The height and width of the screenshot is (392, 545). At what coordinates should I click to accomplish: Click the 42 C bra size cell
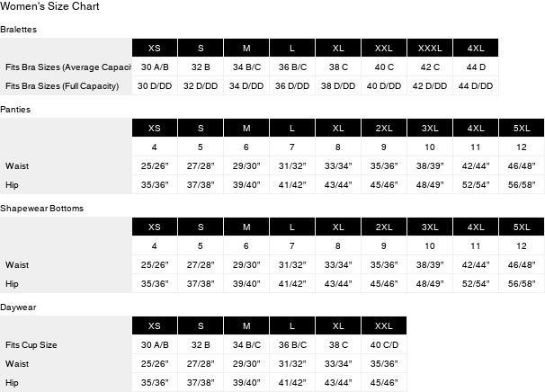(x=430, y=67)
